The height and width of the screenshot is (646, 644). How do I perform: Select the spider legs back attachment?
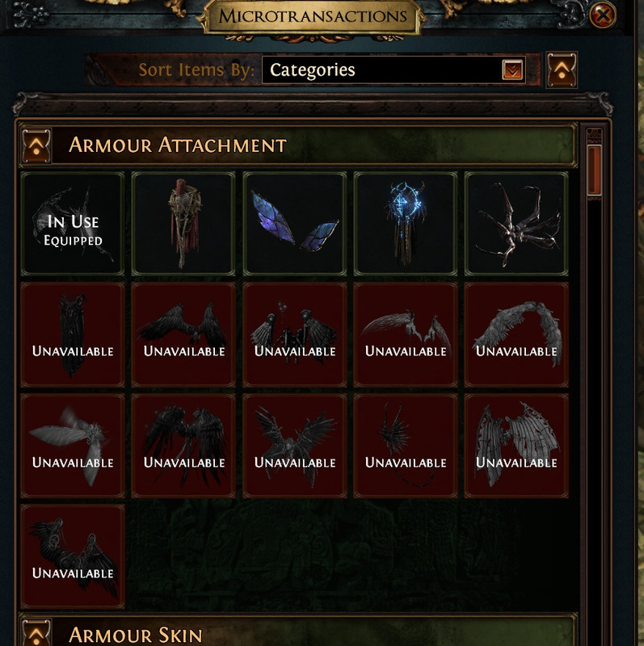coord(516,224)
